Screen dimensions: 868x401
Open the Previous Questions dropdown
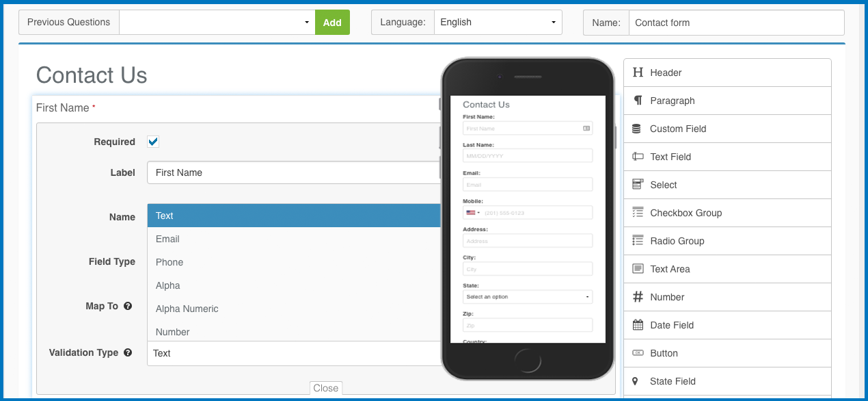[217, 22]
